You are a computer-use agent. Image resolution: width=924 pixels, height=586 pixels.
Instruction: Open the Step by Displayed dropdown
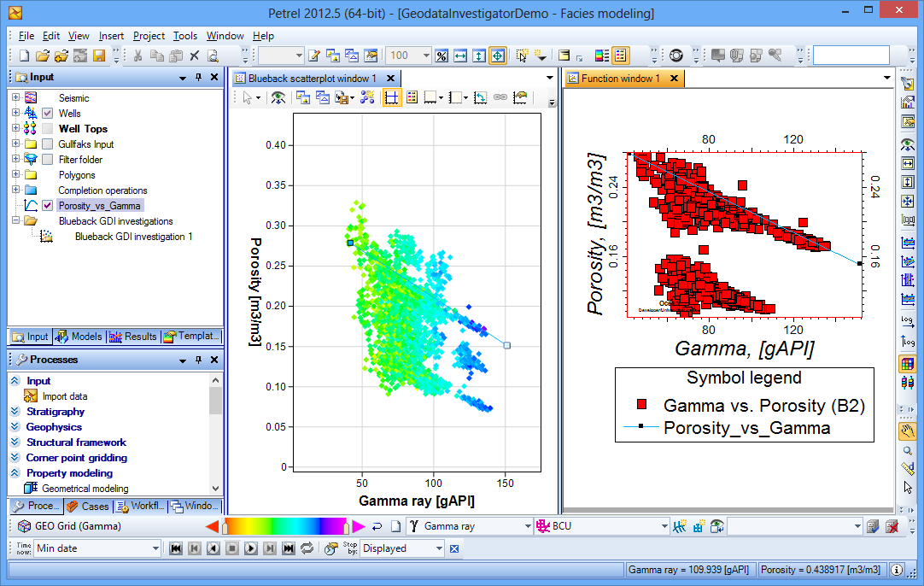(x=439, y=548)
